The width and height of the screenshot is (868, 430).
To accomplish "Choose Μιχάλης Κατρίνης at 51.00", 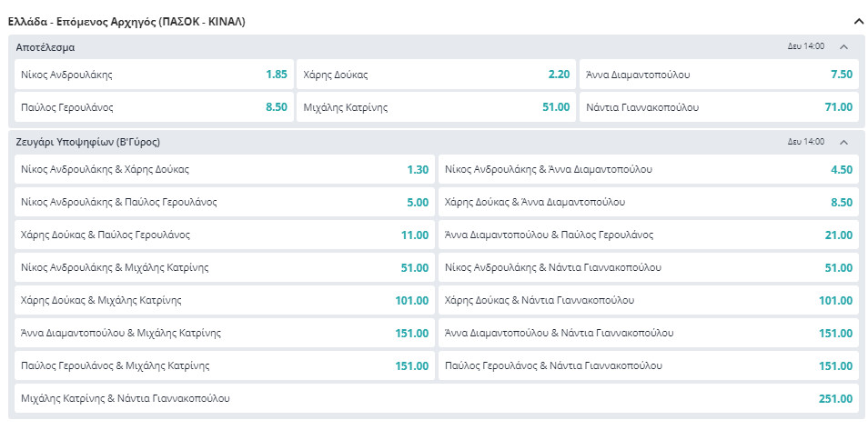I will (437, 107).
